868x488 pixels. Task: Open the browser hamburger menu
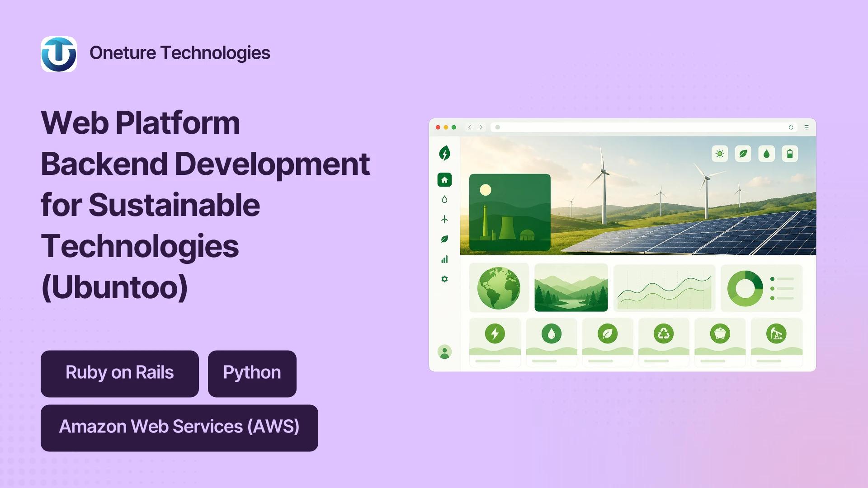coord(807,127)
